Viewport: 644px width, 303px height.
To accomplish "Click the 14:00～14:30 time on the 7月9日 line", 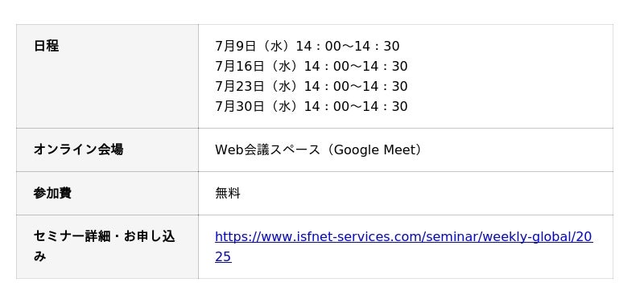I will [x=348, y=46].
